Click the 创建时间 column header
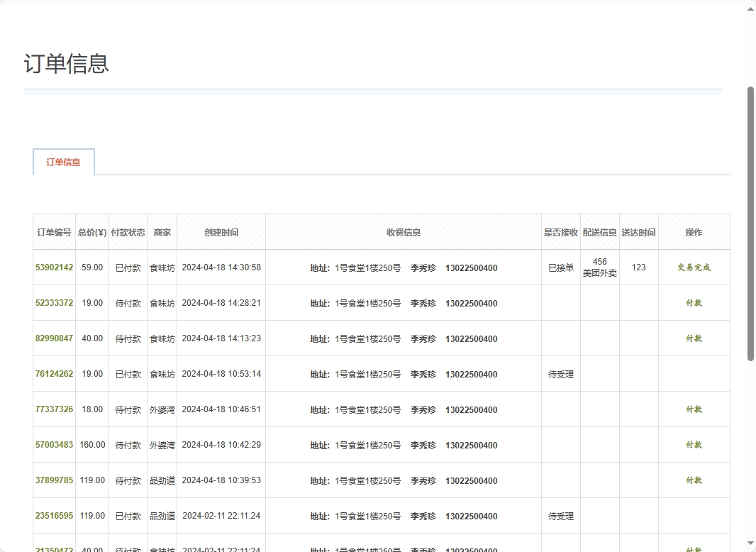This screenshot has width=756, height=552. [x=221, y=232]
